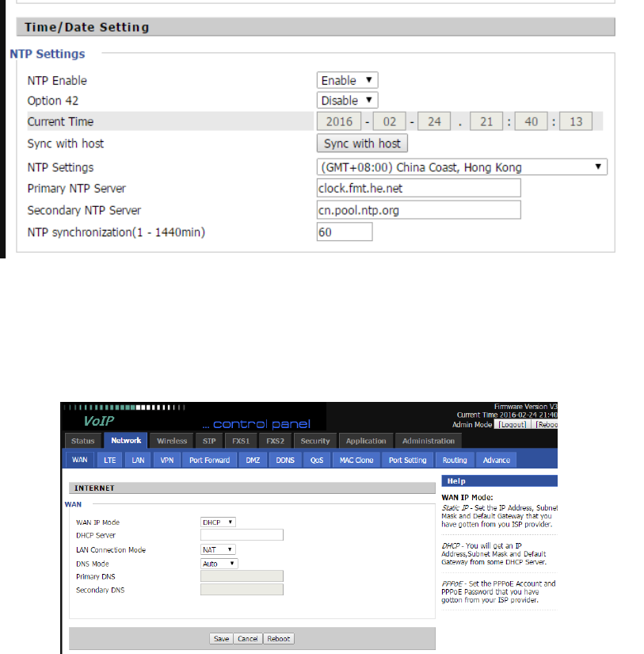Select the VPN sub-tab
Image resolution: width=644 pixels, height=654 pixels.
coord(166,460)
